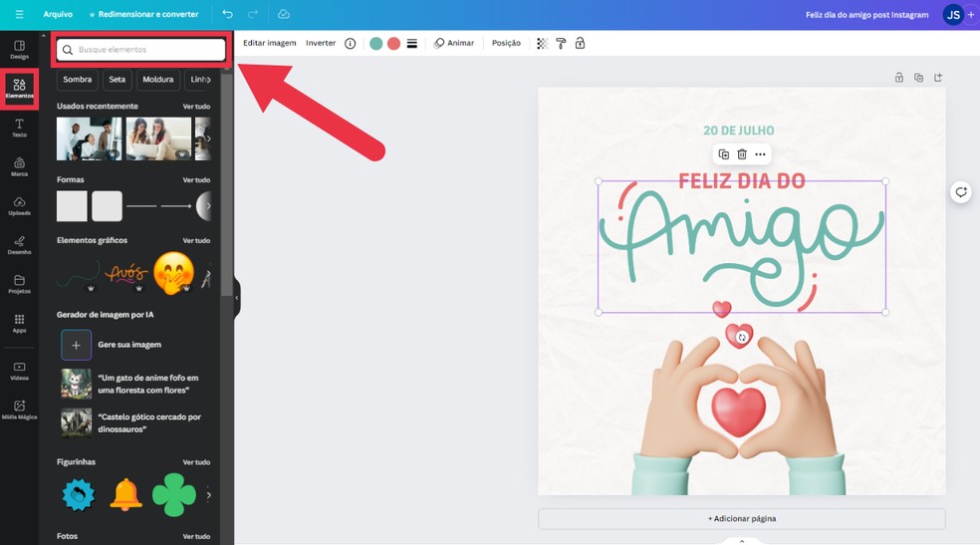This screenshot has width=980, height=545.
Task: Open the Texto sidebar tab
Action: 19,128
